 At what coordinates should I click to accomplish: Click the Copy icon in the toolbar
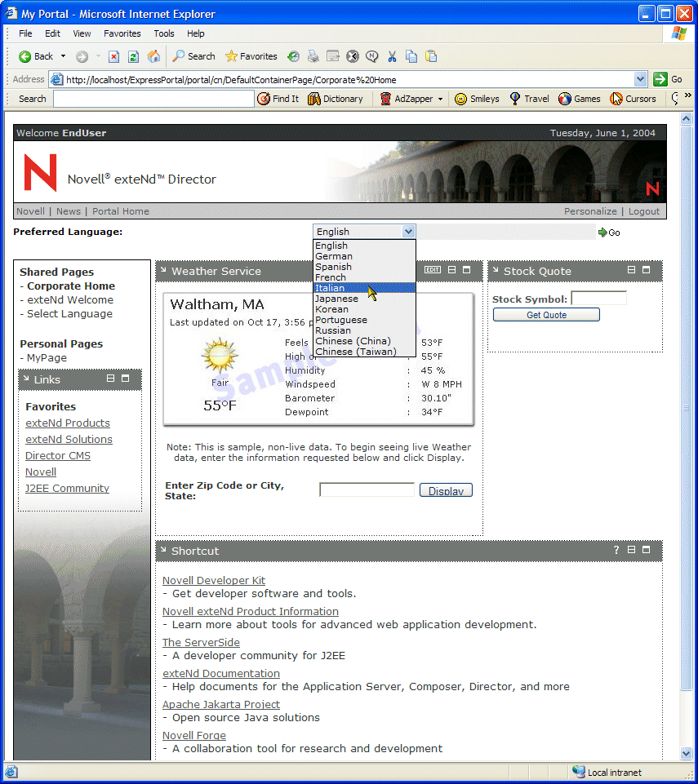pyautogui.click(x=411, y=56)
